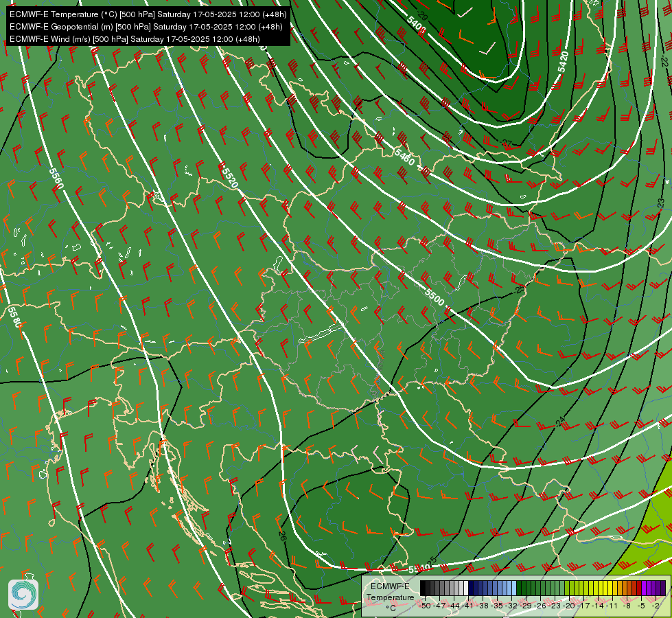Click the -50 value on legend scale

(x=425, y=606)
